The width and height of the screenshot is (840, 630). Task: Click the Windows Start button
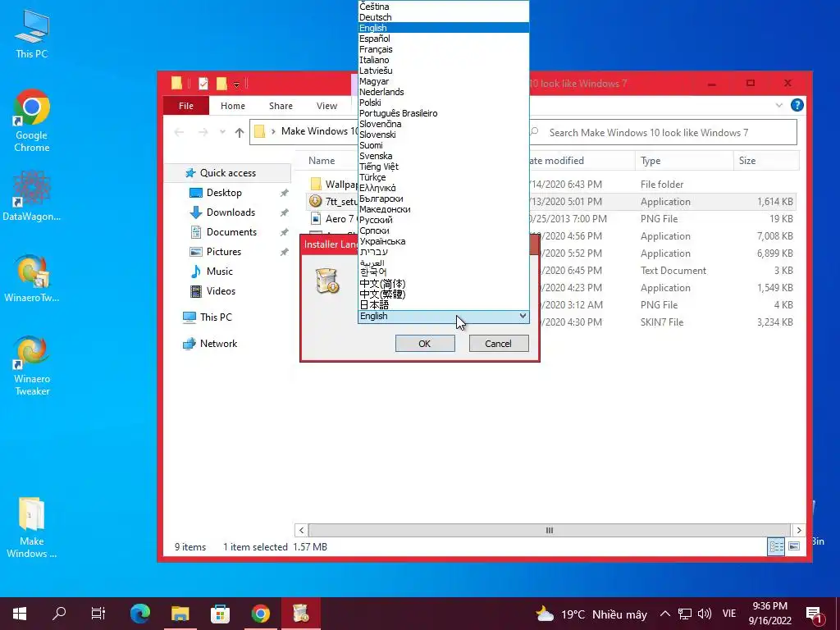coord(20,614)
